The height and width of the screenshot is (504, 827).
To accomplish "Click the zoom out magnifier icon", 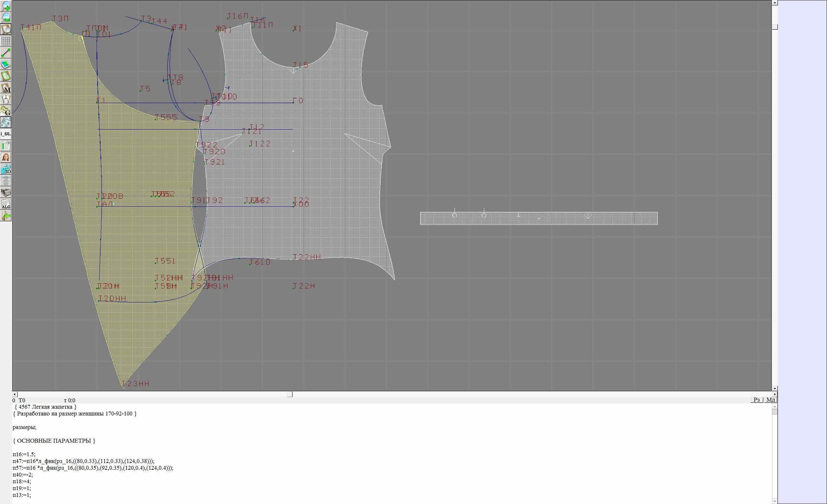I will coord(6,17).
